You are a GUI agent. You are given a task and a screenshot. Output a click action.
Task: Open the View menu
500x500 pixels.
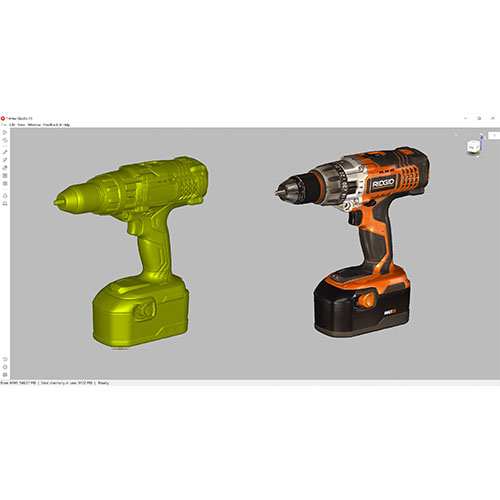coord(21,125)
